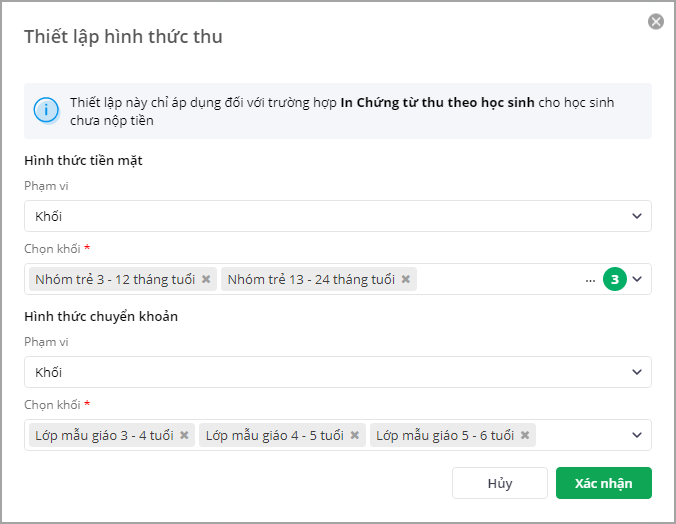Click the Thiết lập hình thức thu title
The width and height of the screenshot is (676, 524).
pyautogui.click(x=123, y=37)
